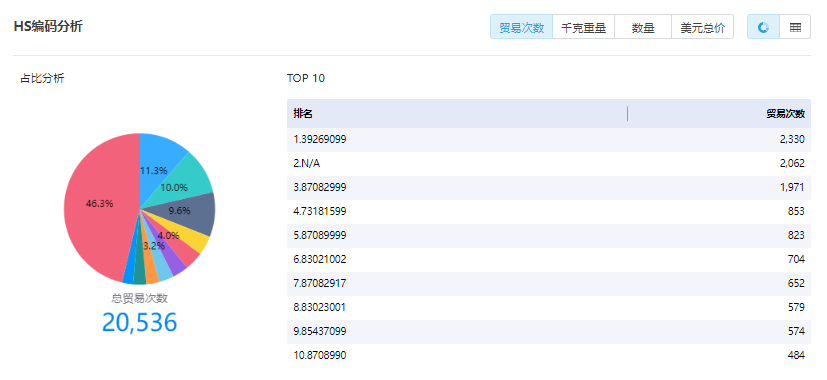827x380 pixels.
Task: Select row with HS code 87082999
Action: click(549, 187)
